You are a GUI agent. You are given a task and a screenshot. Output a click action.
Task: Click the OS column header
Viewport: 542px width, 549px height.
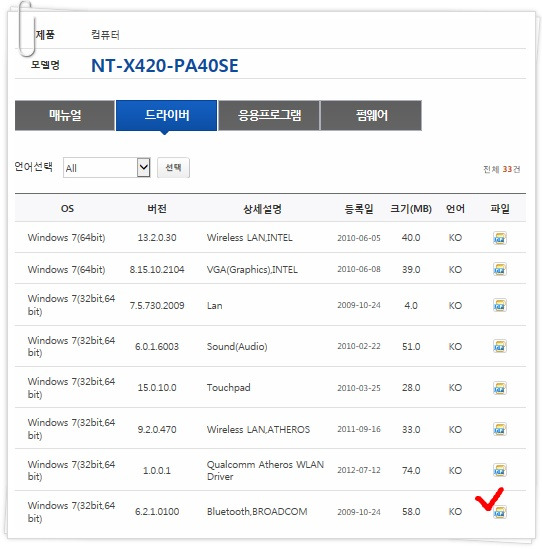67,209
